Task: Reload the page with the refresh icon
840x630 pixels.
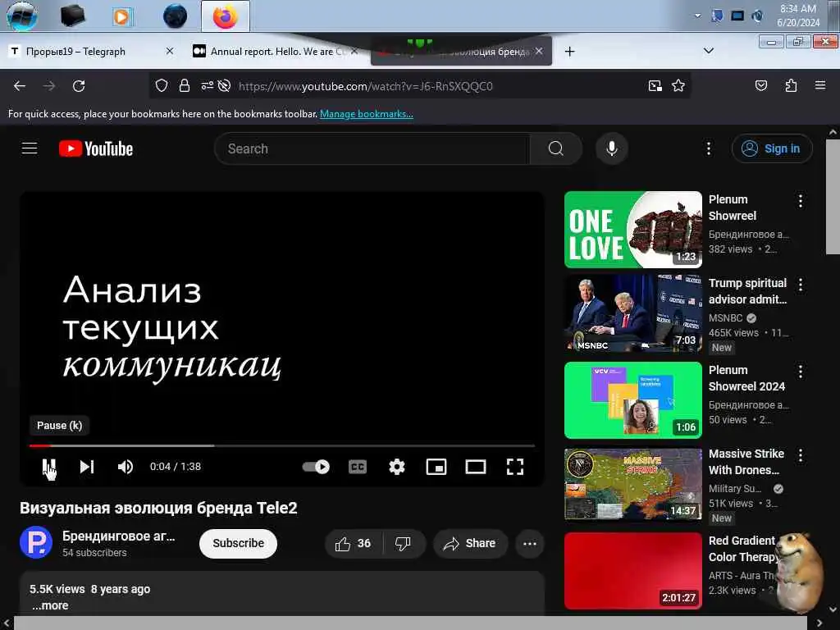Action: (79, 85)
